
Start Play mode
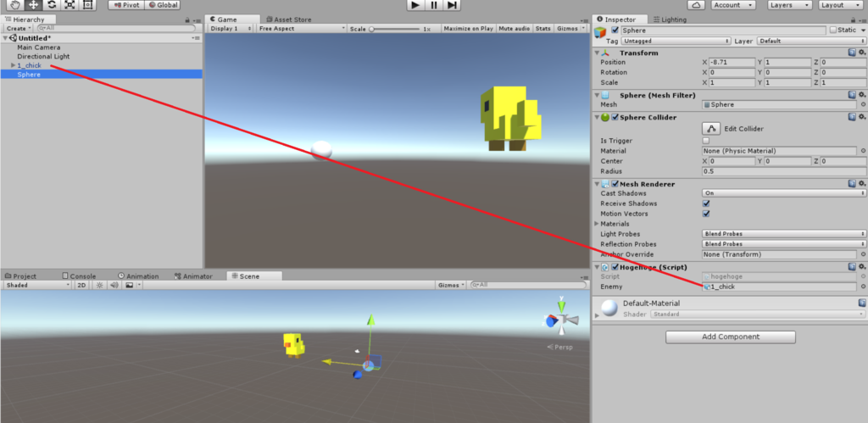click(415, 5)
